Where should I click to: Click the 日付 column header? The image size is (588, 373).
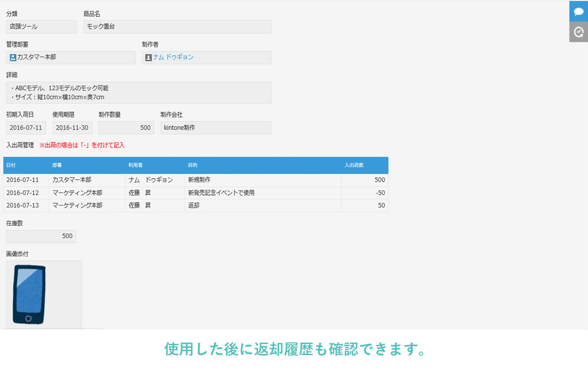tap(11, 165)
